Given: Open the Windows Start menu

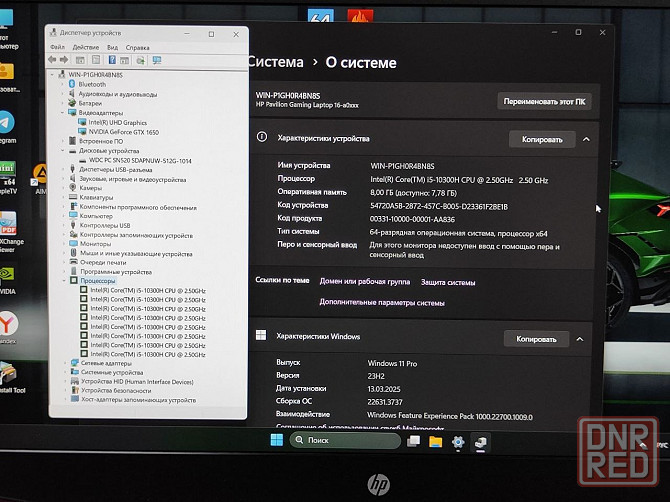Looking at the screenshot, I should click(277, 440).
